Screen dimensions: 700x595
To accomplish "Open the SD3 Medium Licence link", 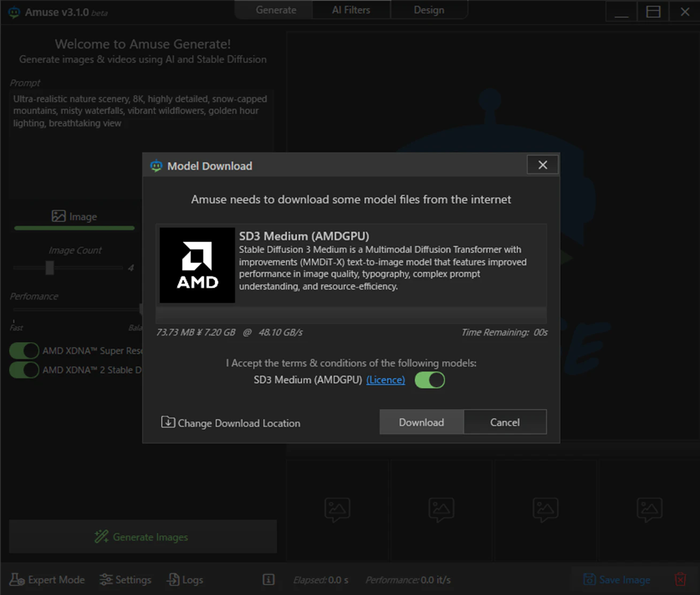I will click(385, 380).
